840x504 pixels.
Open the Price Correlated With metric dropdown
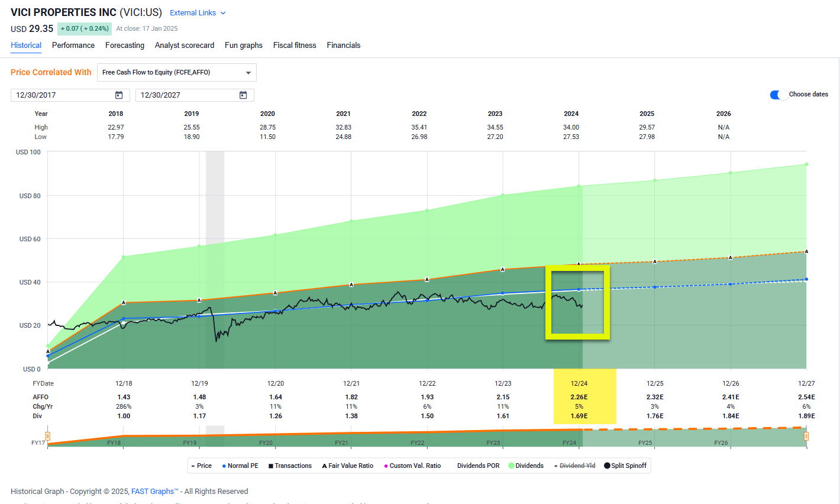click(x=248, y=72)
